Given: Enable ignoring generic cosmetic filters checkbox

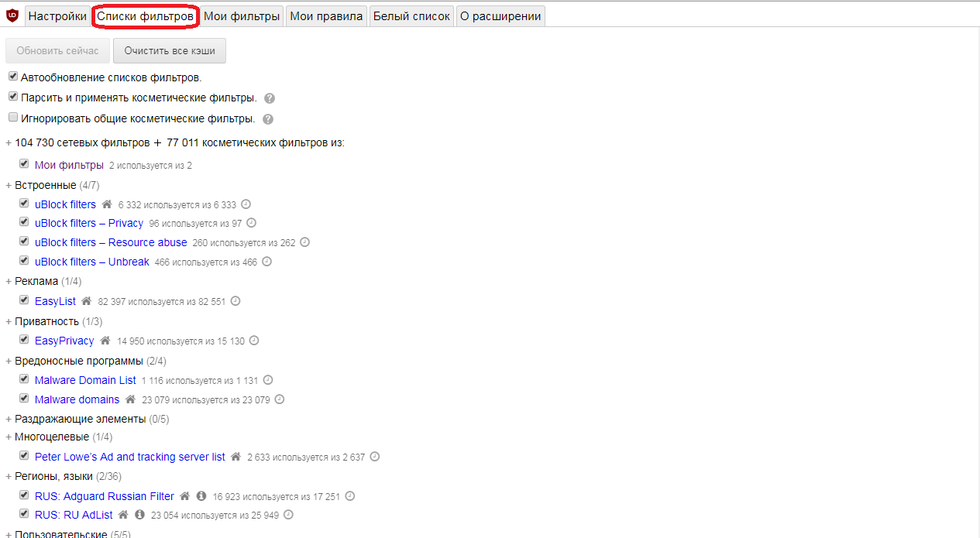Looking at the screenshot, I should click(x=13, y=118).
